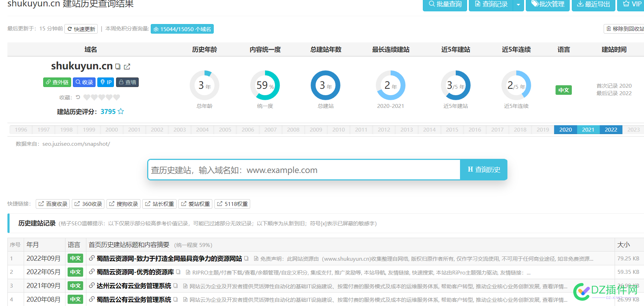Open the 批量查询 batch query
Image resolution: width=644 pixels, height=306 pixels.
[445, 4]
